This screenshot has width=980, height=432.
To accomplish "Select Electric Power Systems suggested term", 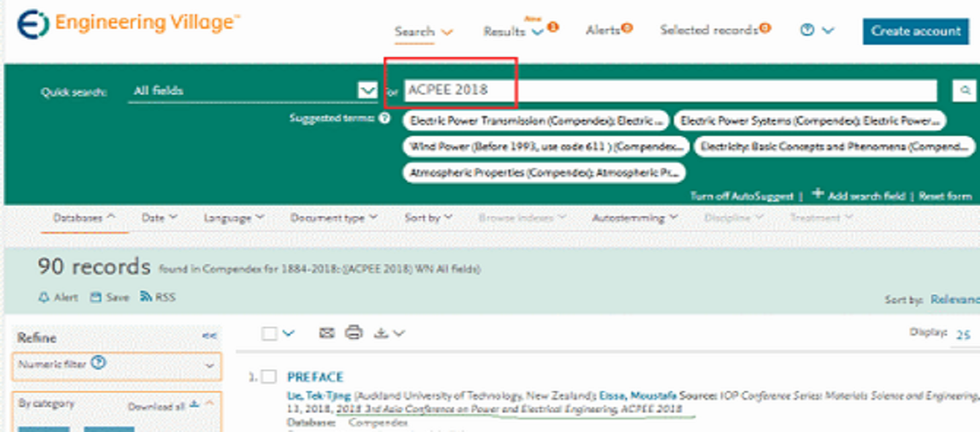I will point(809,120).
